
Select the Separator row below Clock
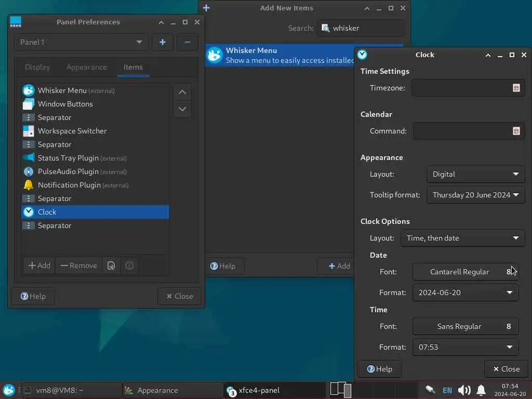tap(96, 225)
